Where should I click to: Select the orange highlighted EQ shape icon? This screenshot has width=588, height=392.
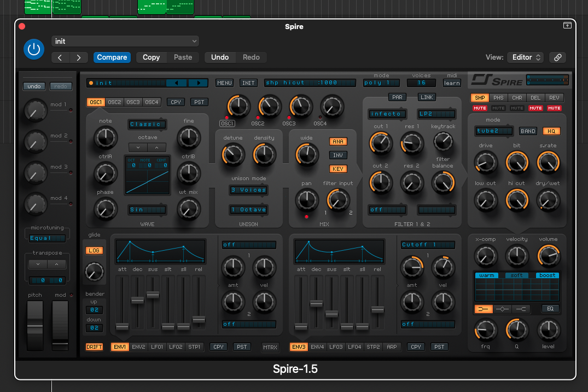pos(484,309)
